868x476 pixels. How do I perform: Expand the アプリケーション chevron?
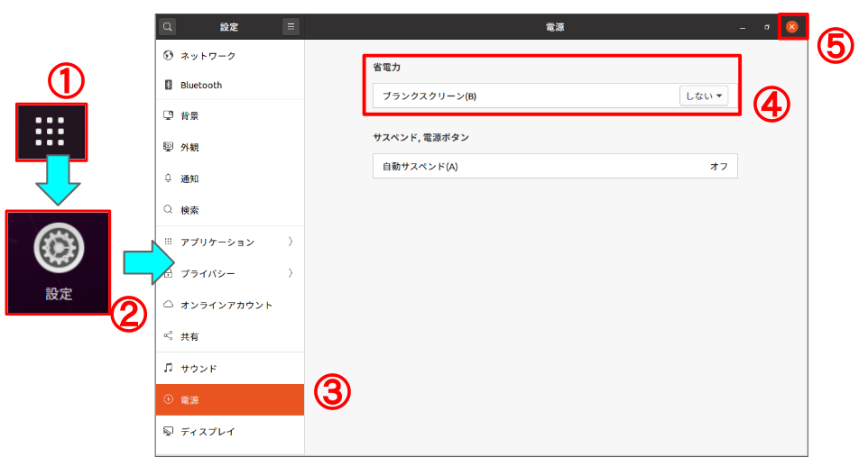click(290, 242)
